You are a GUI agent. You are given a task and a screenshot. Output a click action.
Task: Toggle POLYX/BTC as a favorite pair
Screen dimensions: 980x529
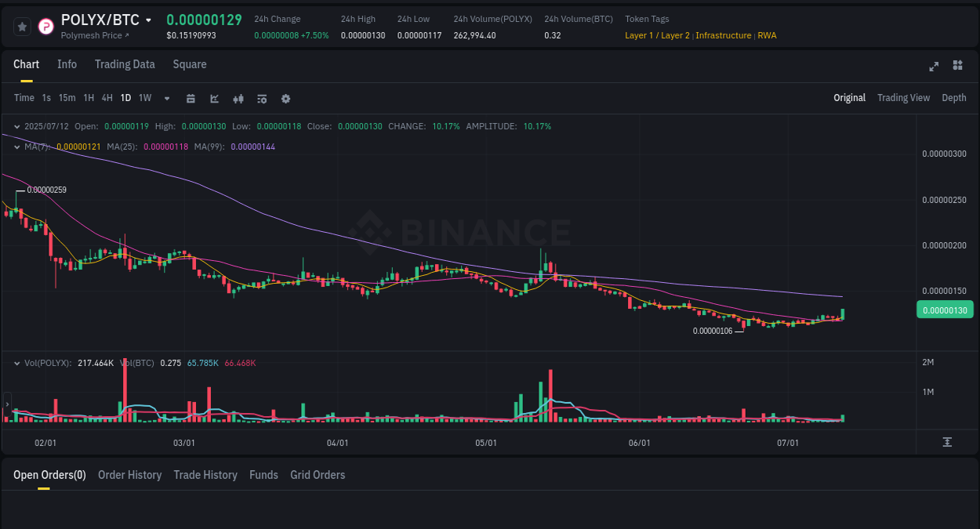(x=22, y=26)
